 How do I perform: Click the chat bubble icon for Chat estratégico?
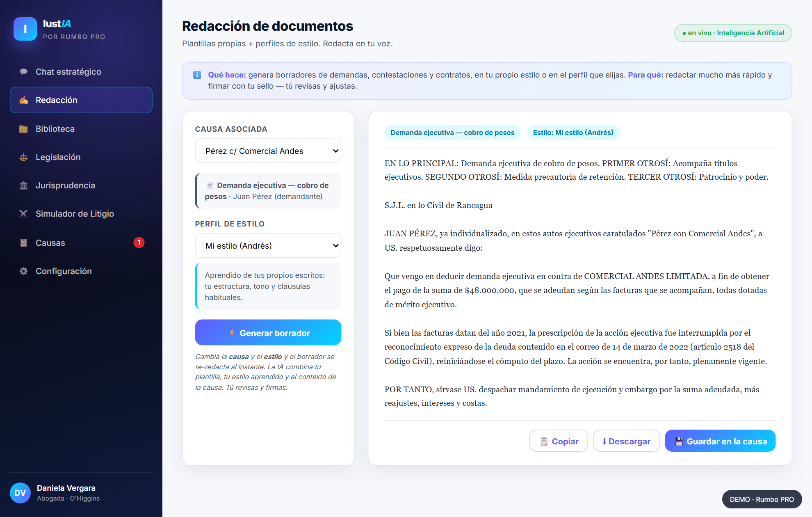pyautogui.click(x=24, y=72)
